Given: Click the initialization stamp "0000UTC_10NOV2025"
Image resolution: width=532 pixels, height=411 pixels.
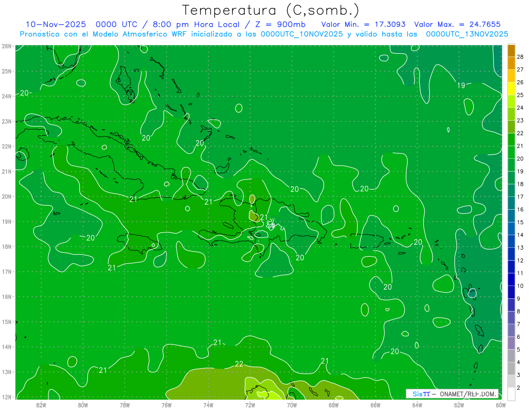Looking at the screenshot, I should [301, 34].
